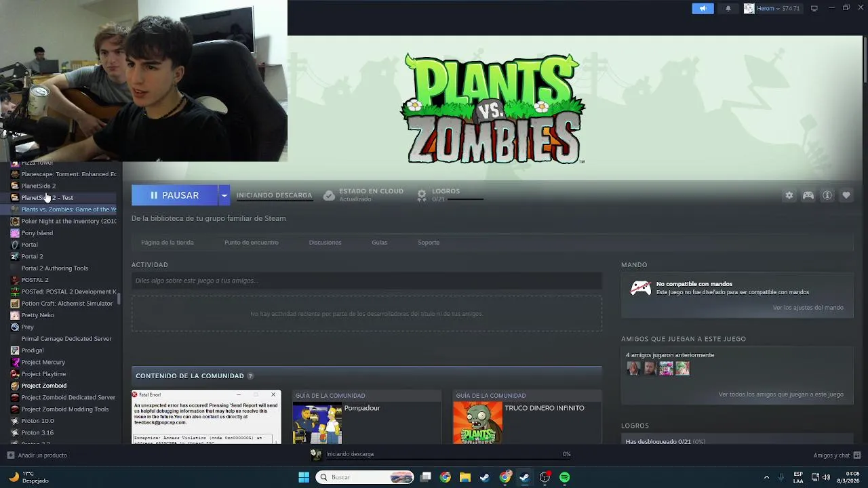Open Amigos y chat panel

pyautogui.click(x=837, y=455)
